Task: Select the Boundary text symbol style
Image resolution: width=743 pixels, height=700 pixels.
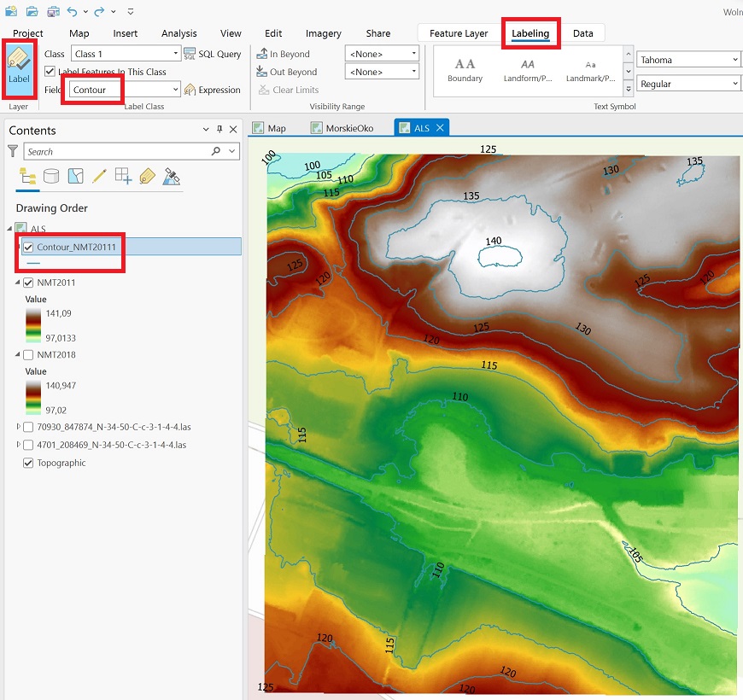Action: pos(465,70)
